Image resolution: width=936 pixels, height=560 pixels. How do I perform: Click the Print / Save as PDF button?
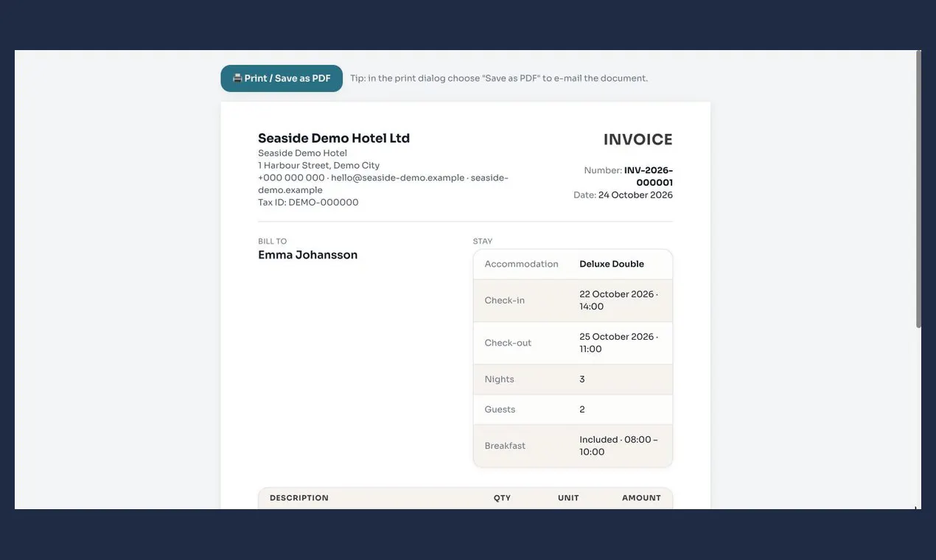pyautogui.click(x=282, y=78)
